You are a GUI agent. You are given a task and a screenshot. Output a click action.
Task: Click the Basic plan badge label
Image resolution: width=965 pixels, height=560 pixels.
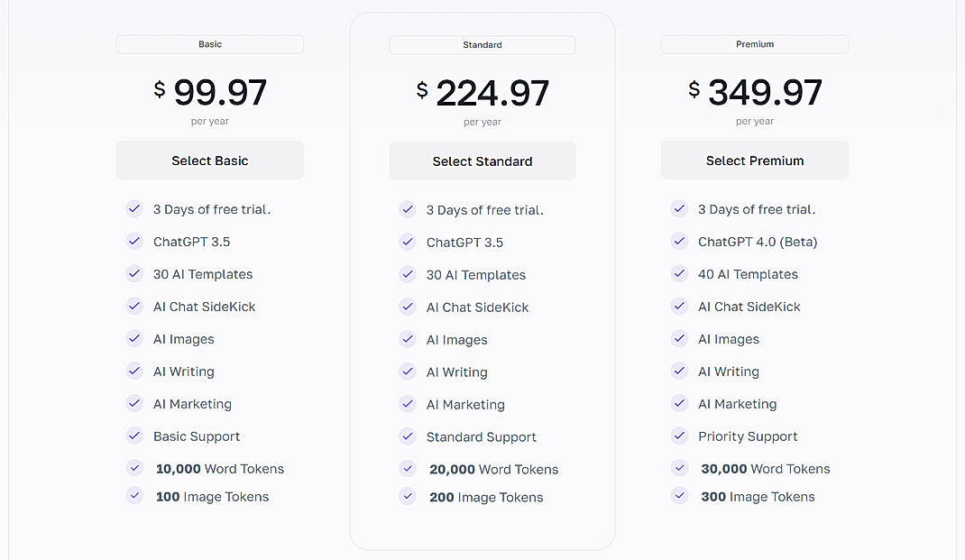click(209, 43)
